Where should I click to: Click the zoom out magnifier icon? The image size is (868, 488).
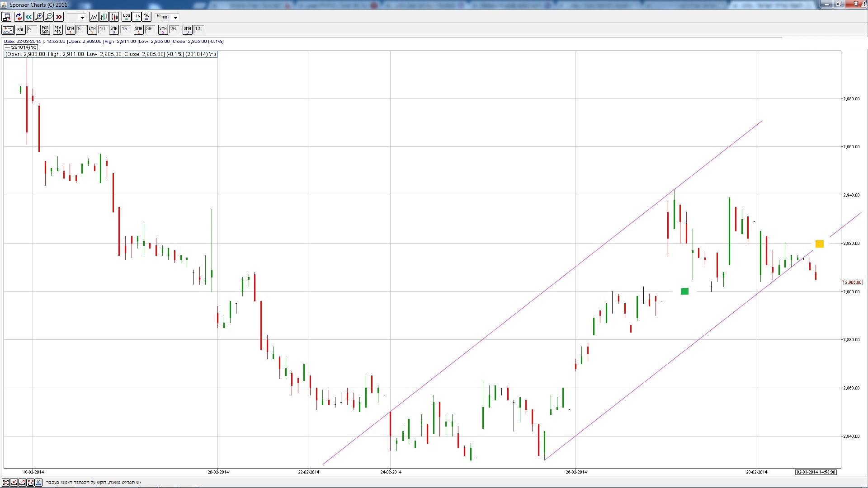49,17
